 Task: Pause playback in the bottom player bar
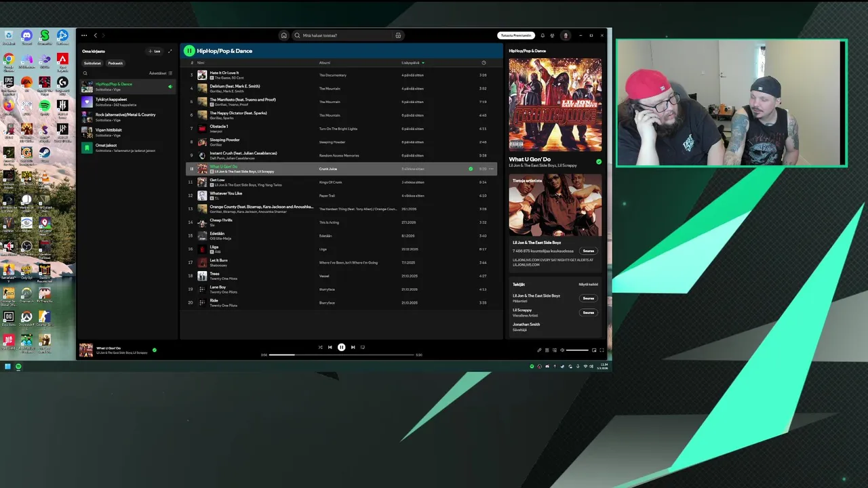point(341,347)
